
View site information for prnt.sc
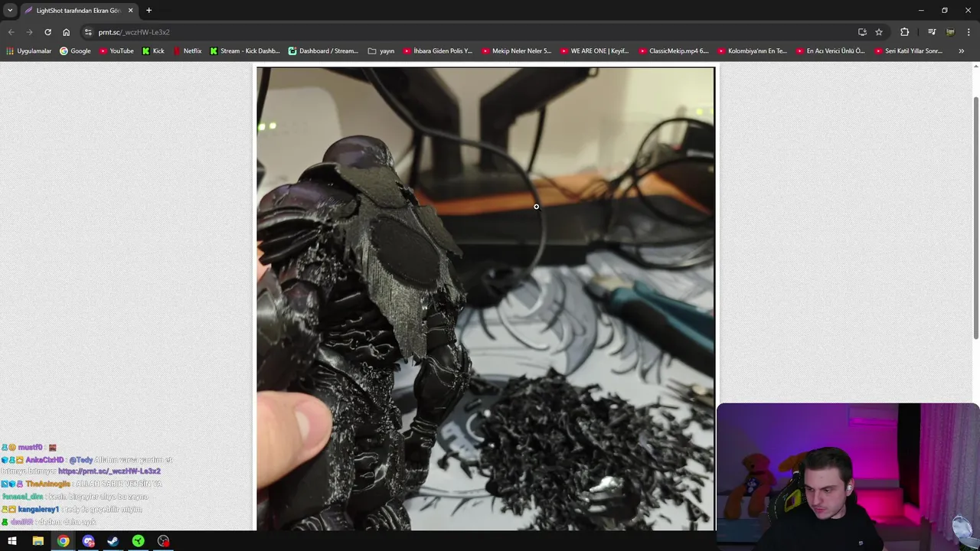coord(88,32)
